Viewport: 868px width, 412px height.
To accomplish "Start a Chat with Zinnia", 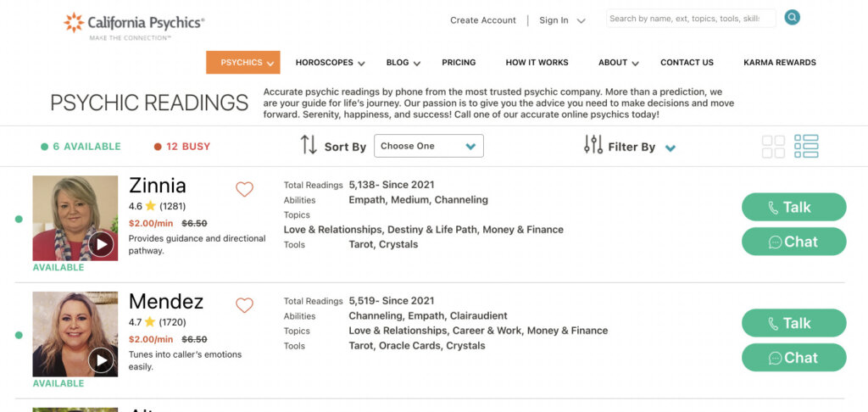I will [793, 242].
